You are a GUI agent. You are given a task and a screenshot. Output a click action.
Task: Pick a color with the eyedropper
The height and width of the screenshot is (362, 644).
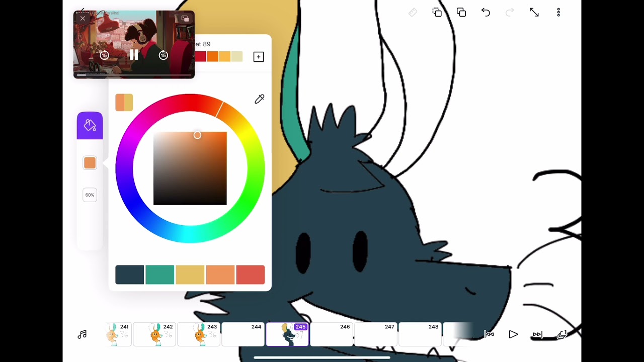259,99
